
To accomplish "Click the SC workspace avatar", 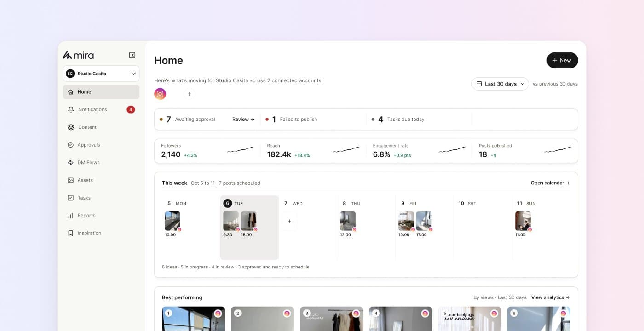I will coord(70,74).
